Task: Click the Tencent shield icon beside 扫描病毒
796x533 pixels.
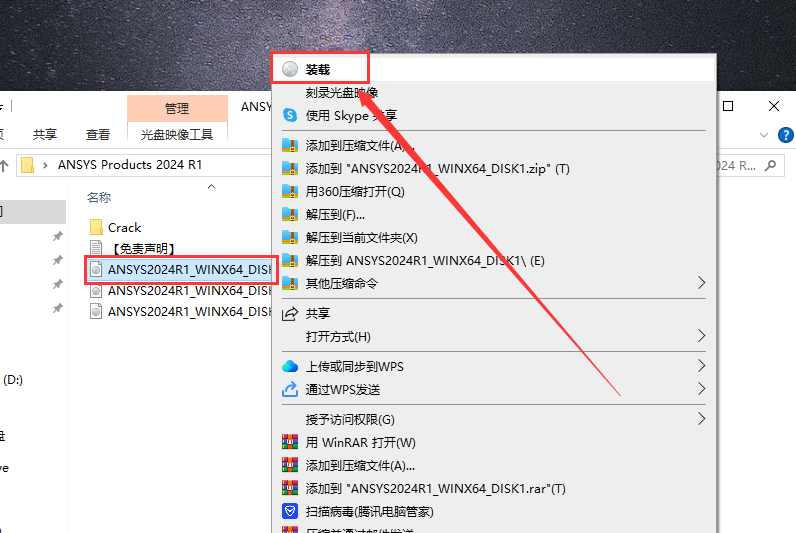Action: 290,511
